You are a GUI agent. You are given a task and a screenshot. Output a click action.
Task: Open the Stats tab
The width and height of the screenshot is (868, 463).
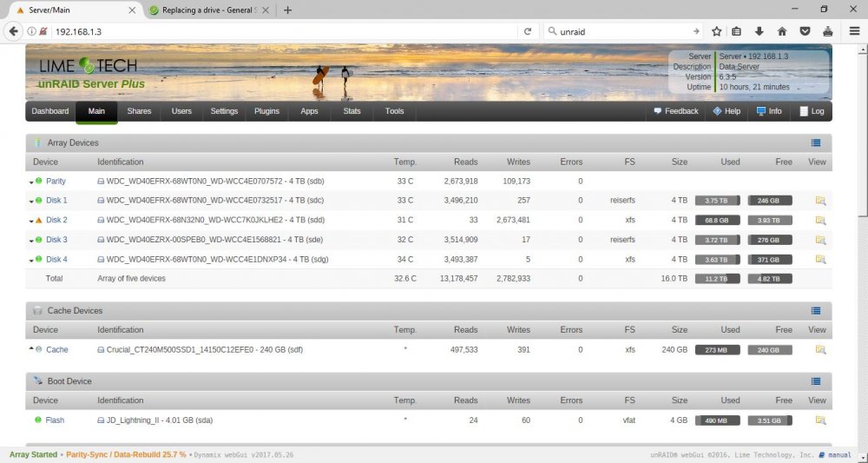pos(352,111)
